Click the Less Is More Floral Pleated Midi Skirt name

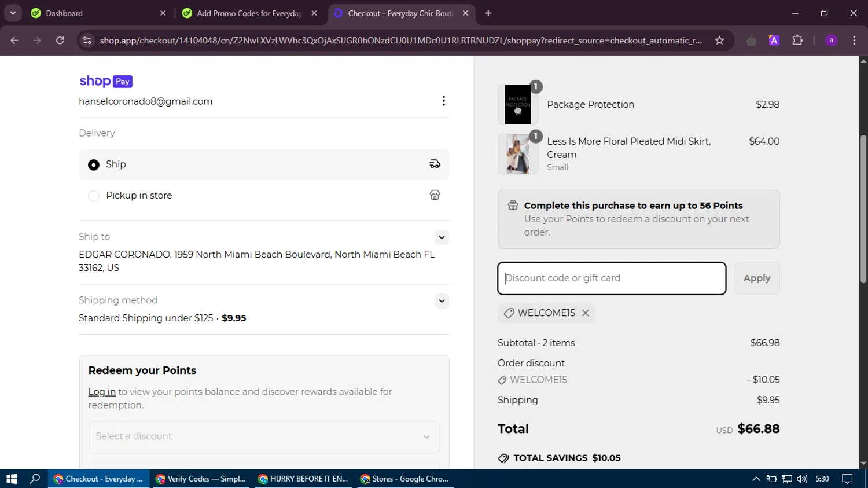click(x=629, y=148)
